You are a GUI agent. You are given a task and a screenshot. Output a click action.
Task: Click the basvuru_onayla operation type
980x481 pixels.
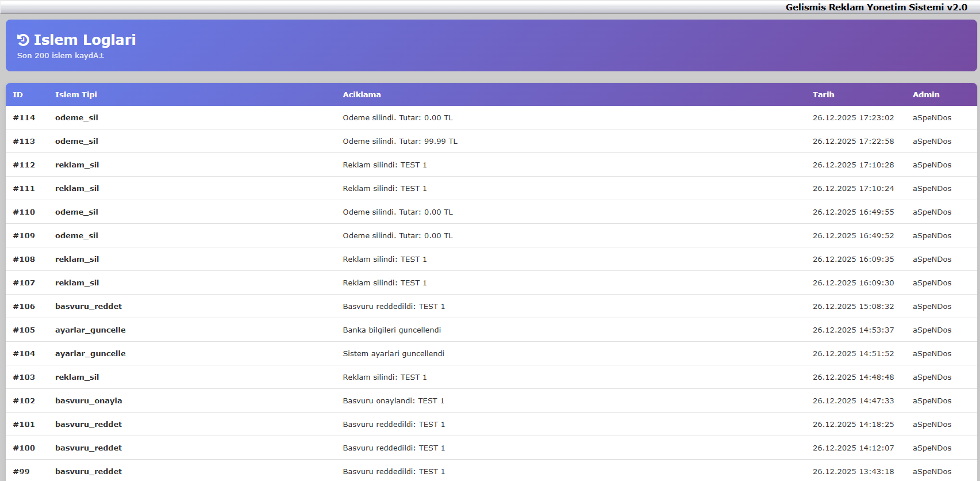point(89,401)
